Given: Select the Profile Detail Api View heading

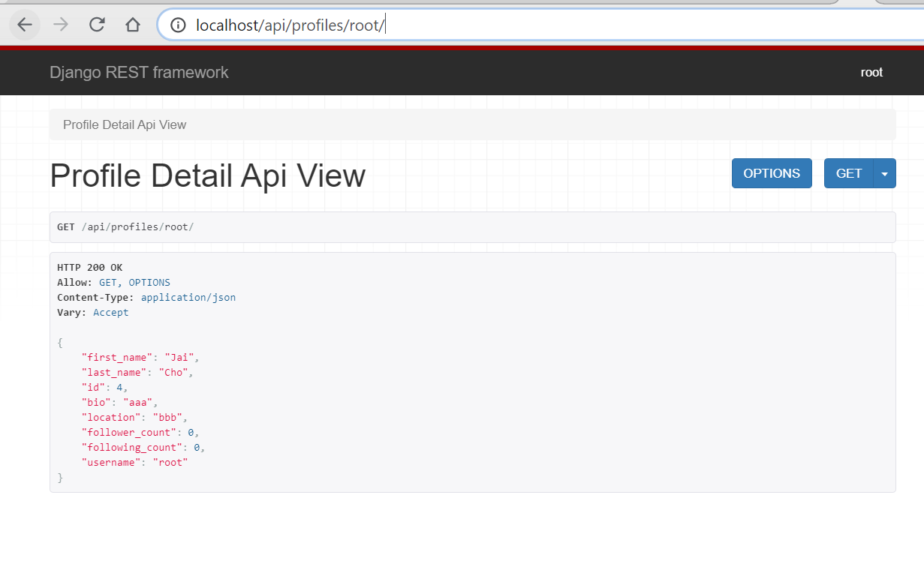Looking at the screenshot, I should [x=208, y=176].
